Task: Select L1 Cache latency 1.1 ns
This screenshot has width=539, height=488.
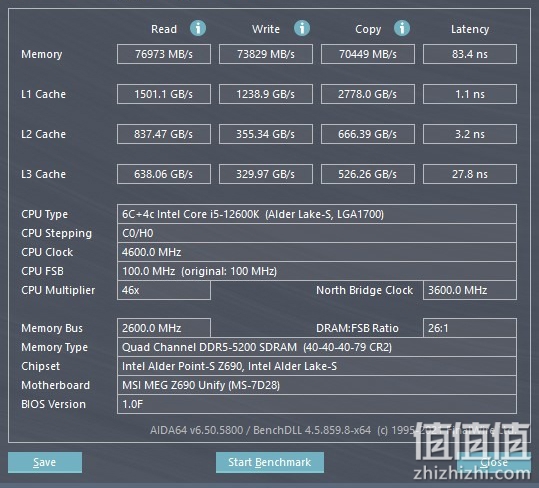Action: pos(470,94)
